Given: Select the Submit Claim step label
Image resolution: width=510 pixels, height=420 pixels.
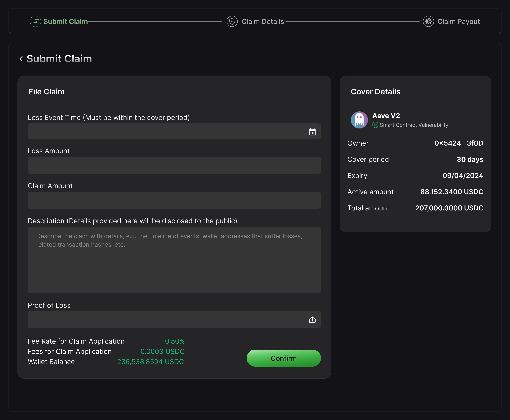Looking at the screenshot, I should [x=66, y=21].
